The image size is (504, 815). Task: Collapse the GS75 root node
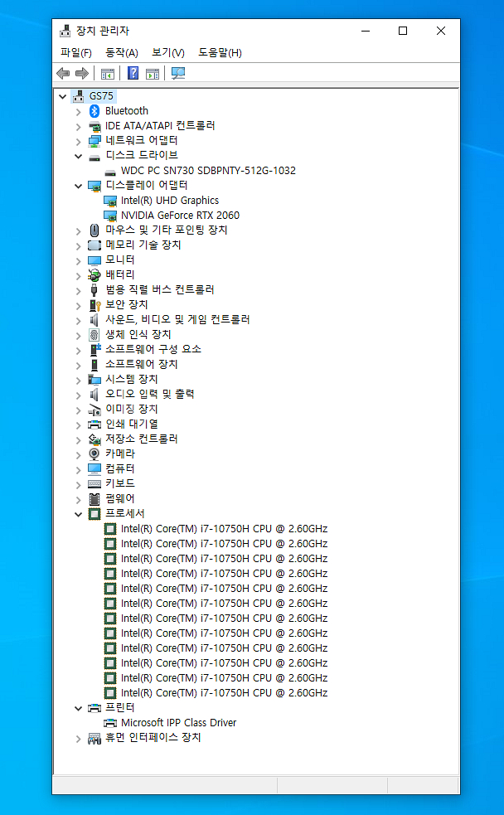click(x=63, y=96)
